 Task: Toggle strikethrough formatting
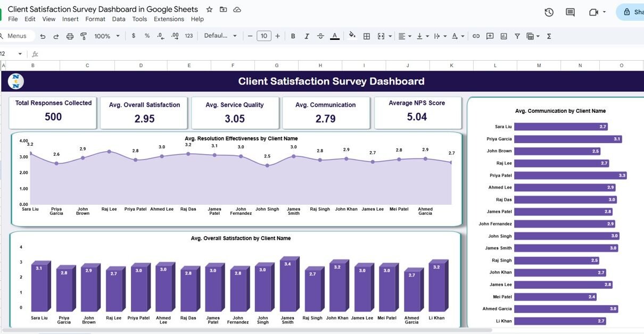pyautogui.click(x=320, y=36)
